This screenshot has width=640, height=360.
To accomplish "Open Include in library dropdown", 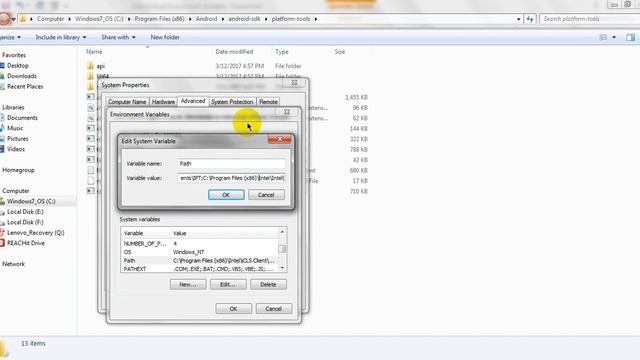I will [x=61, y=37].
